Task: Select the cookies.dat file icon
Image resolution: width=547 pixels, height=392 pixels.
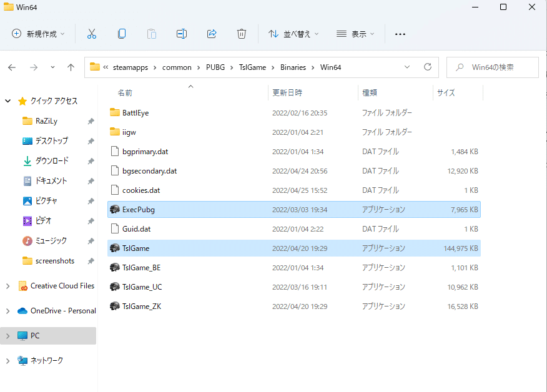Action: point(115,190)
